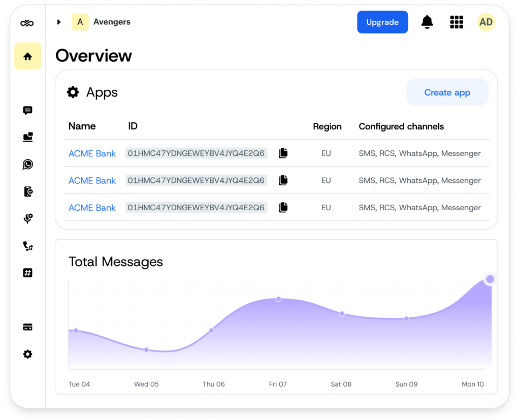Image resolution: width=520 pixels, height=420 pixels.
Task: Click the blue Upgrade button
Action: tap(382, 22)
